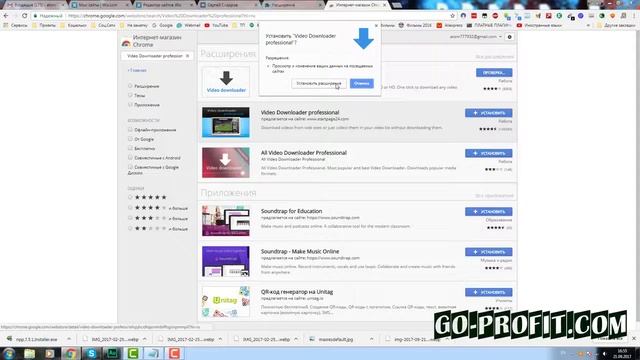
Task: Open the store settings gear icon
Action: (509, 37)
